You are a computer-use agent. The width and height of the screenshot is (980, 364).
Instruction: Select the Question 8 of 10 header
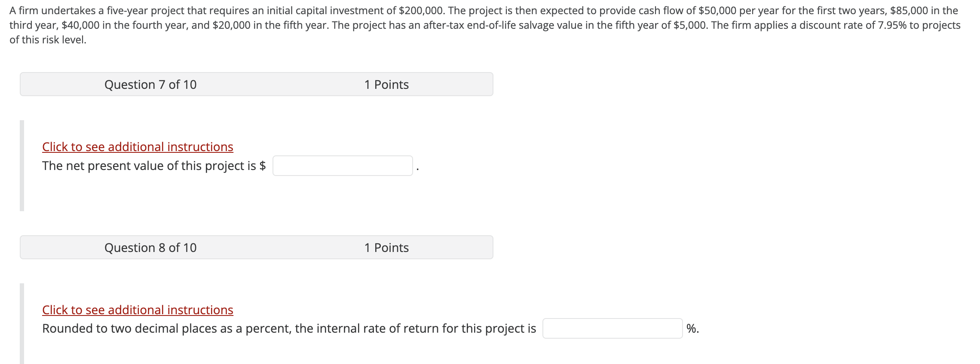[151, 248]
